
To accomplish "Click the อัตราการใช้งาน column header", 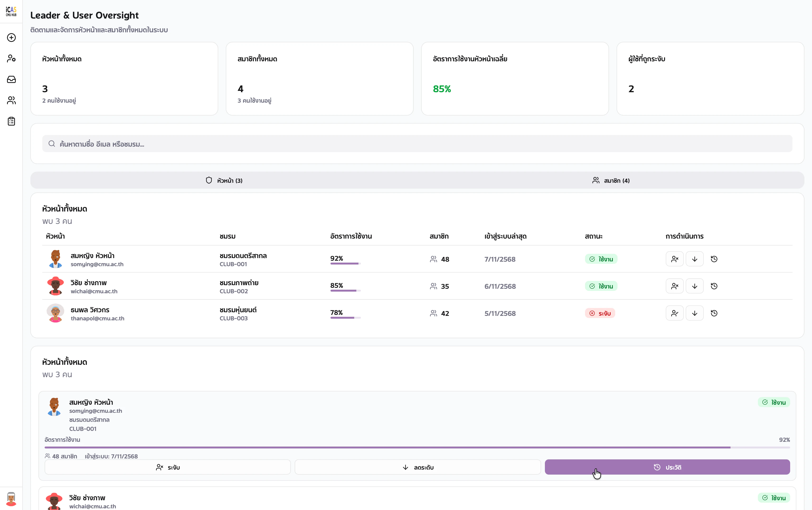I will pyautogui.click(x=351, y=236).
